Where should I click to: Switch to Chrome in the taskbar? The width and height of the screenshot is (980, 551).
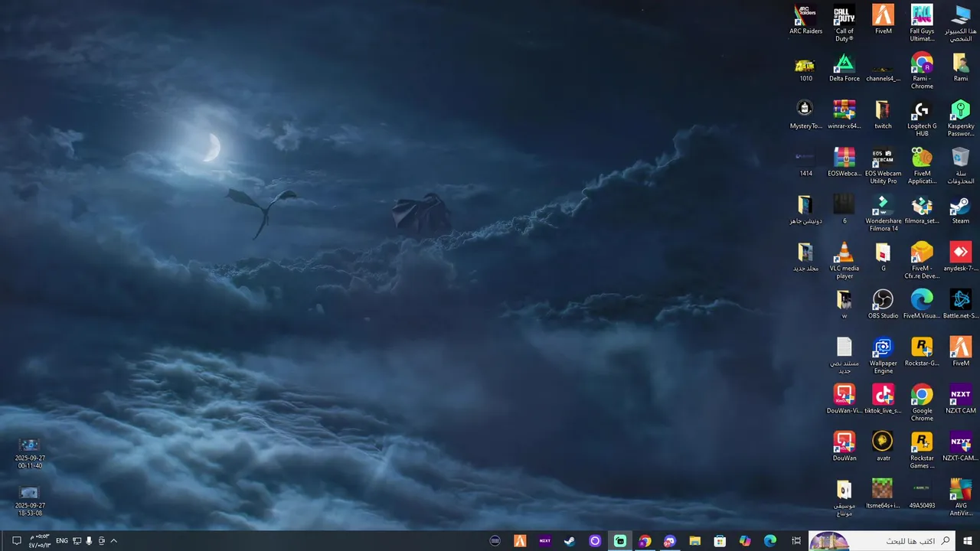645,541
